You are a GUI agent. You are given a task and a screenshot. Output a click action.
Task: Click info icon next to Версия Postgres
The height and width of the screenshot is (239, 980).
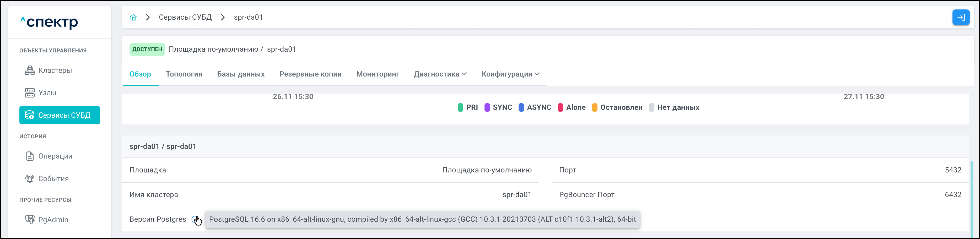click(195, 219)
